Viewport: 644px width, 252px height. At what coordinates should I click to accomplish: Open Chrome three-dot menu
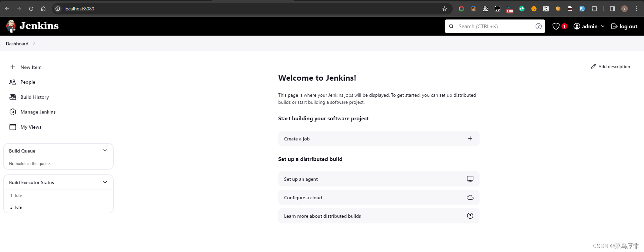coord(637,9)
